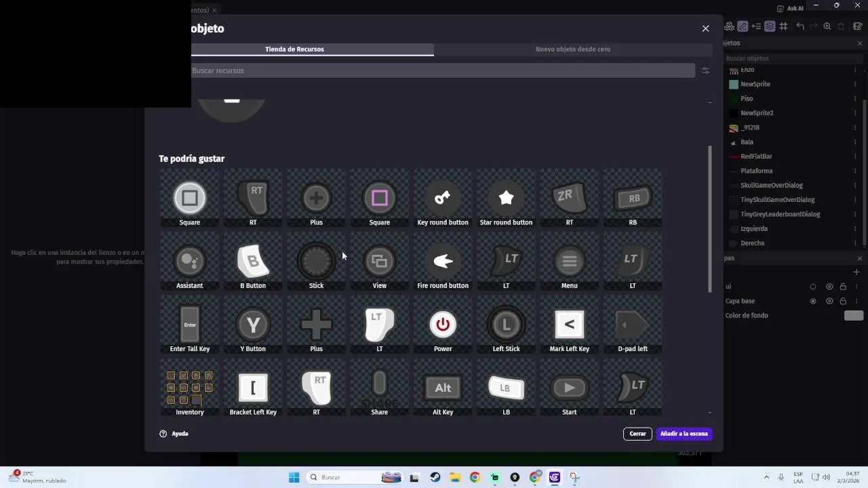The width and height of the screenshot is (868, 488).
Task: Open Color de fondo color swatch
Action: (x=854, y=315)
